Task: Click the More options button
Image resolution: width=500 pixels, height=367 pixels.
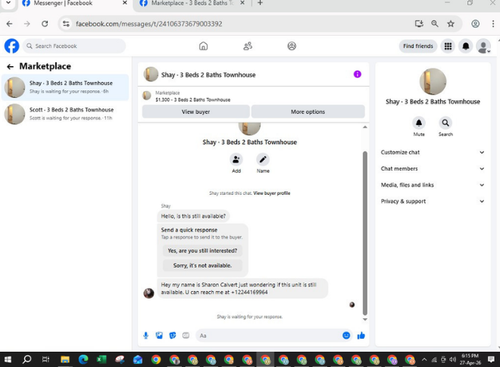Action: pyautogui.click(x=308, y=112)
